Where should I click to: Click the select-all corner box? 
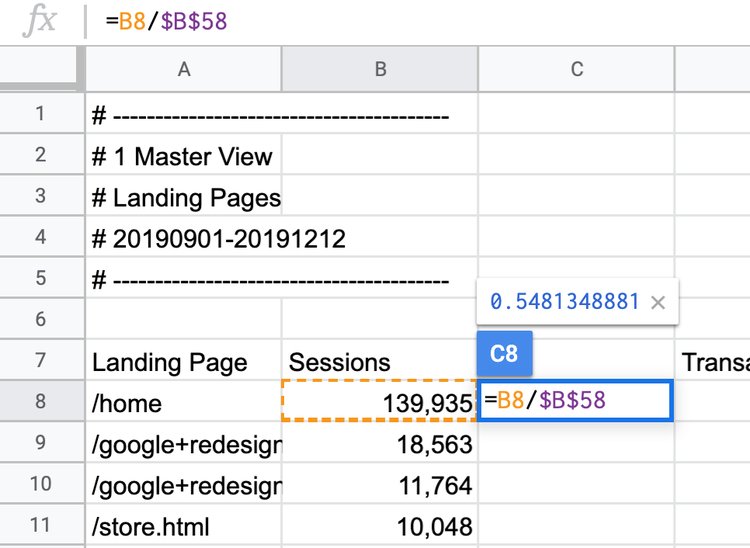click(38, 68)
